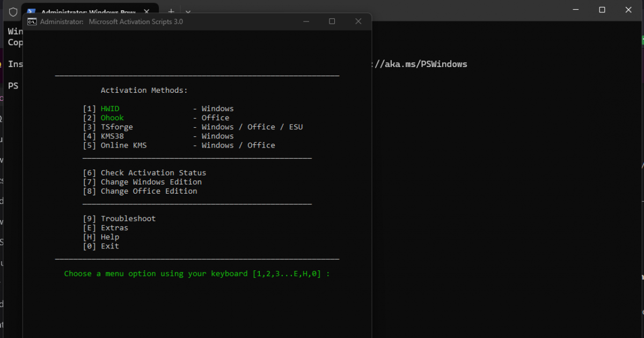Click the cmd icon in Activation Scripts title bar
This screenshot has width=644, height=338.
(x=32, y=21)
